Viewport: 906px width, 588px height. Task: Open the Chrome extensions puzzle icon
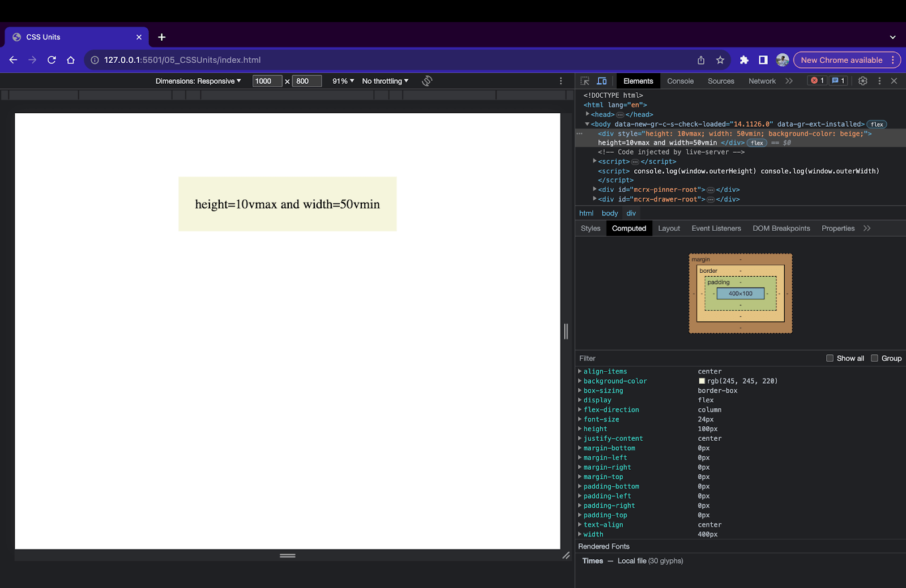coord(744,60)
